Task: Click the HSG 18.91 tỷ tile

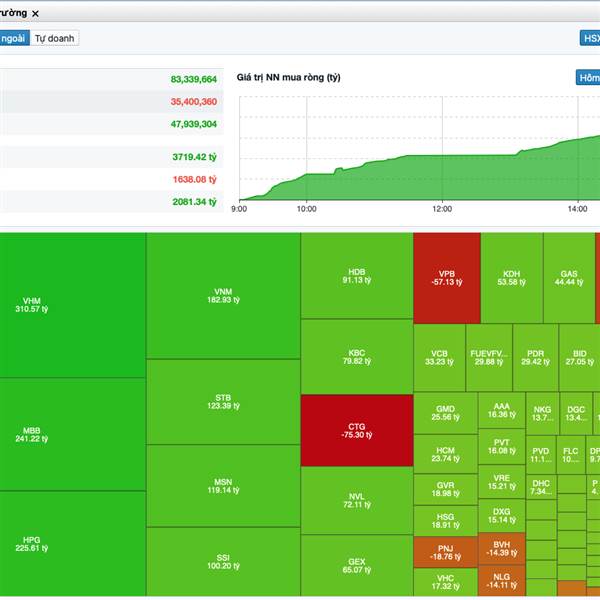Action: click(x=445, y=521)
